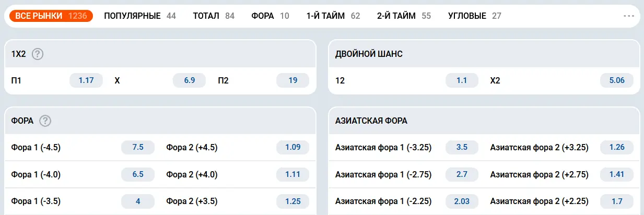The image size is (644, 215).
Task: Pick Азиатская фора 1 (-3.25) at 3.5
Action: tap(462, 147)
